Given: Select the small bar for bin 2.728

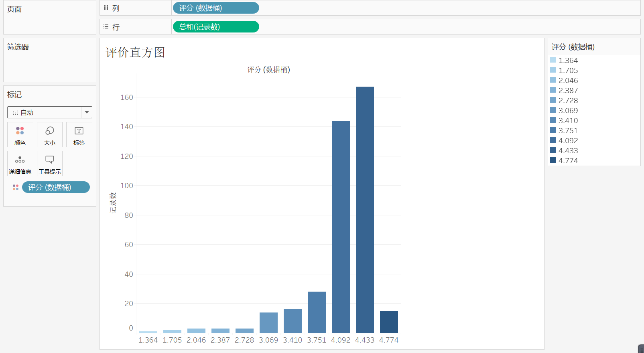Looking at the screenshot, I should tap(244, 331).
